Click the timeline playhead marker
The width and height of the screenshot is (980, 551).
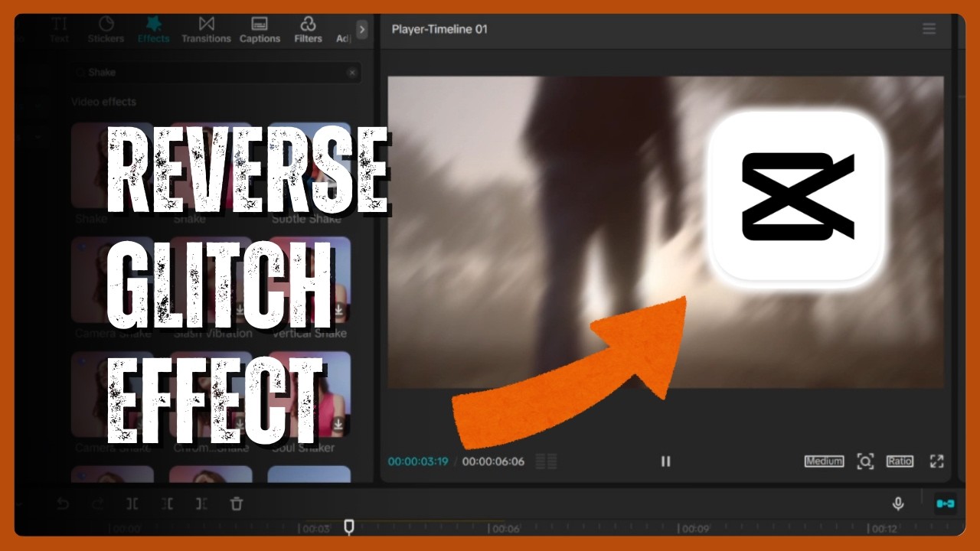349,526
